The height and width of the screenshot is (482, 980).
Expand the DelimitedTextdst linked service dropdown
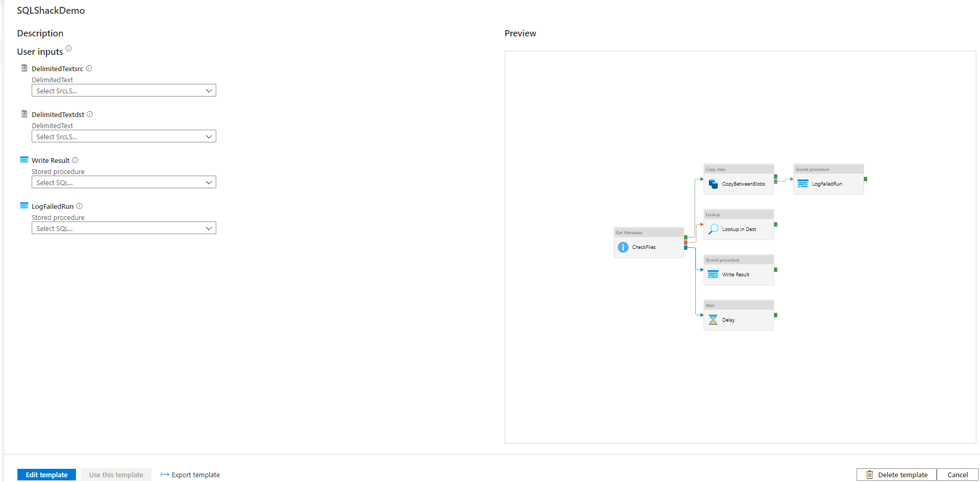click(x=123, y=137)
